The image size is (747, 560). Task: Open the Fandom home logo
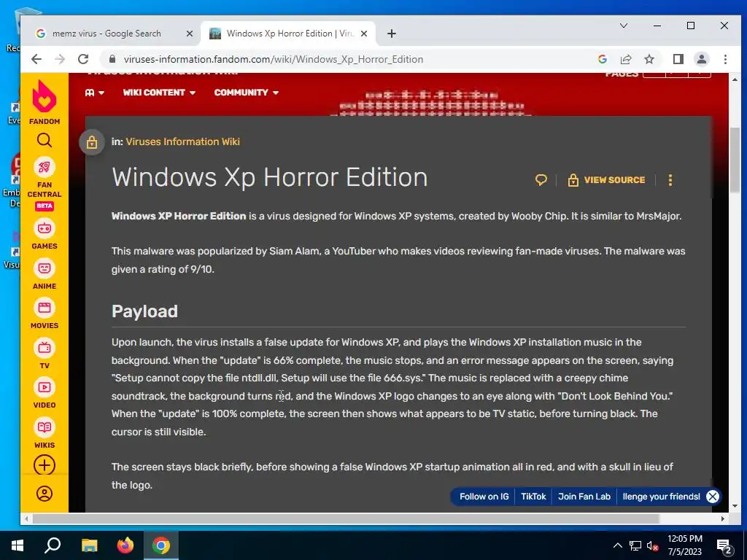point(44,102)
